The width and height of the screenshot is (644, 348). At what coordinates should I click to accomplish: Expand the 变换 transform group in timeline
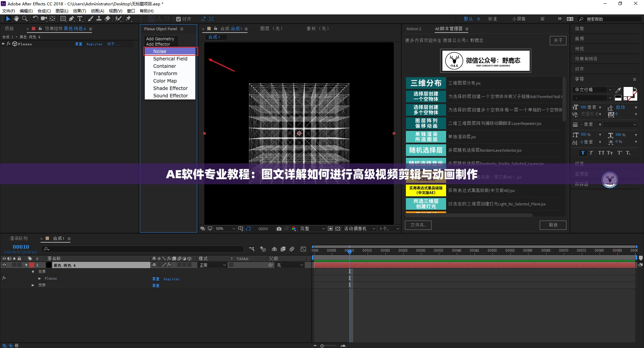(x=33, y=285)
